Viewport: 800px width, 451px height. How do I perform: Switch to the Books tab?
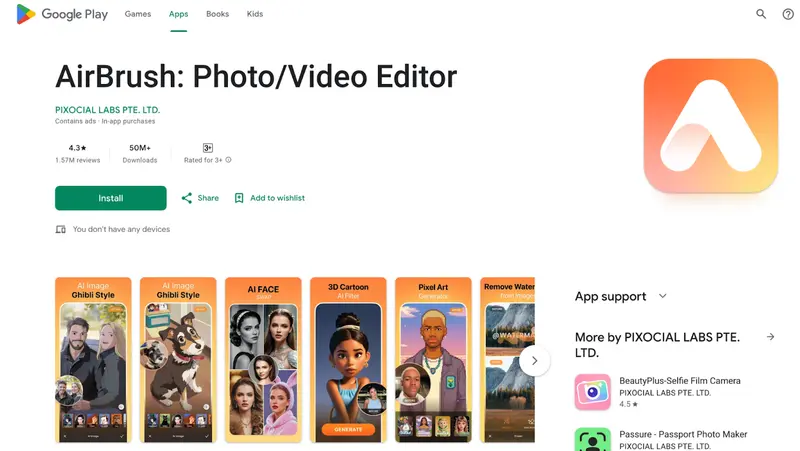click(x=217, y=14)
